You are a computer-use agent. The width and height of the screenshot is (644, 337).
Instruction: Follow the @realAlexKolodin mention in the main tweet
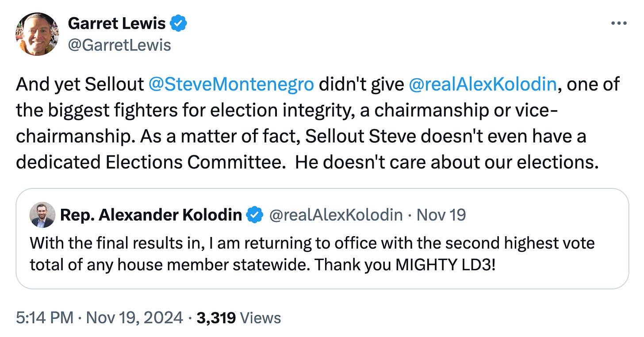tap(483, 84)
